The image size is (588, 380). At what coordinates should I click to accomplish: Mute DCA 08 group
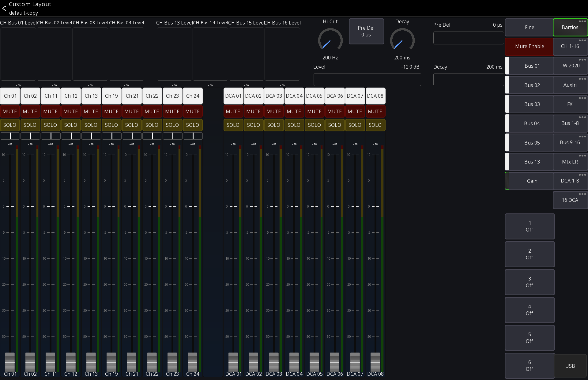coord(375,111)
